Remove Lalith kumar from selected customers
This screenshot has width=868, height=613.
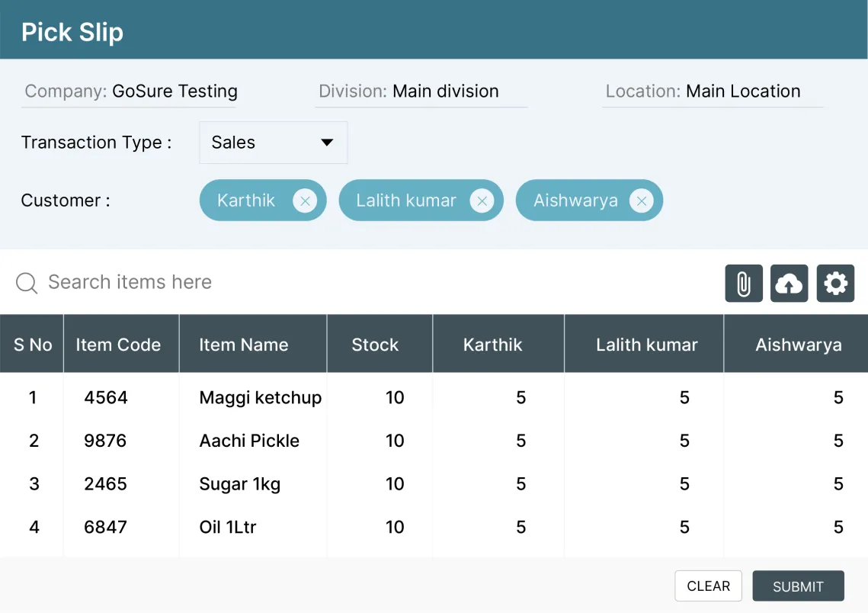[482, 201]
